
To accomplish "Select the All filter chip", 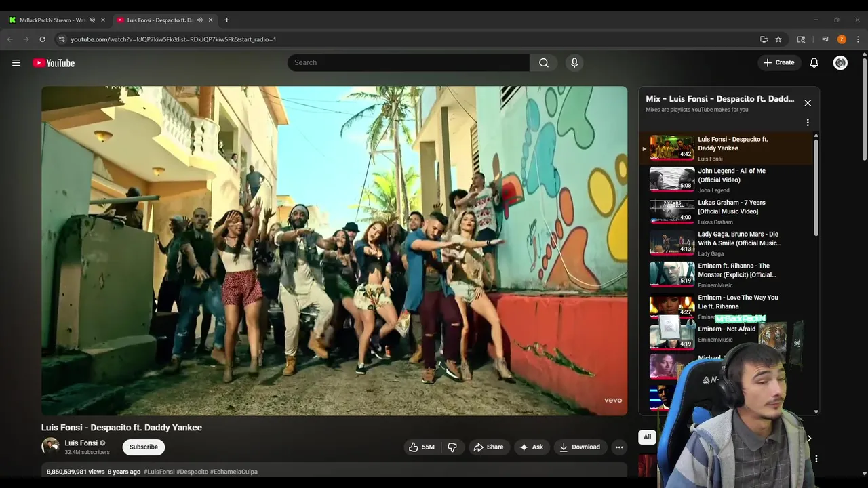I will [647, 437].
